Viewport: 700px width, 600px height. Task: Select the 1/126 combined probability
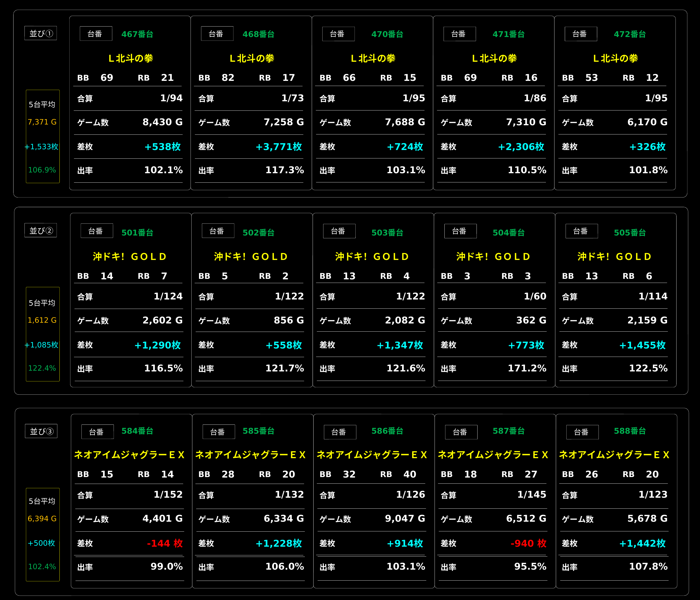pyautogui.click(x=411, y=495)
